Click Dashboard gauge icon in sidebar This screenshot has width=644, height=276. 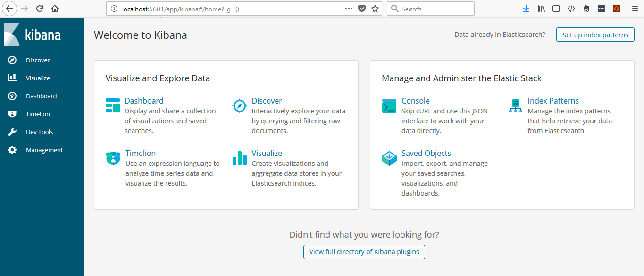pyautogui.click(x=12, y=96)
